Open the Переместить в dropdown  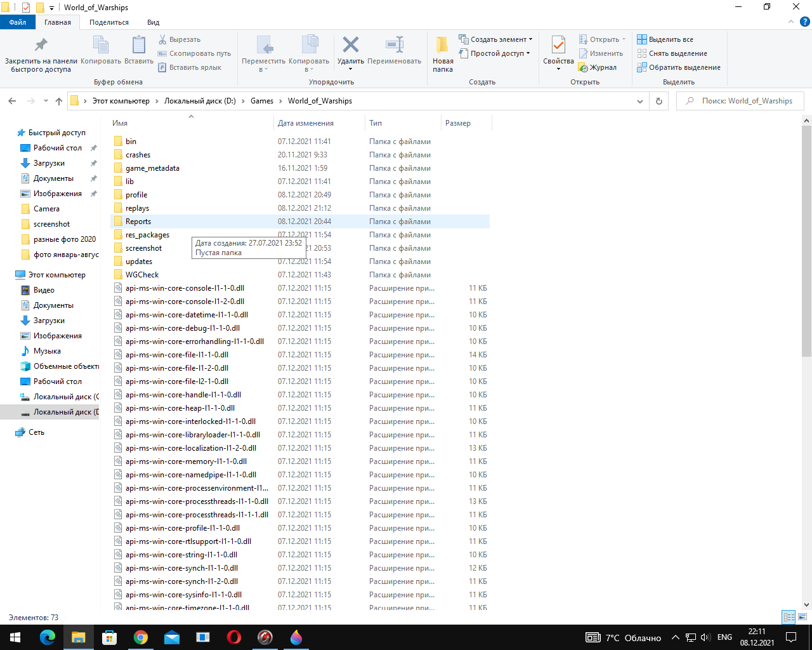(x=264, y=54)
